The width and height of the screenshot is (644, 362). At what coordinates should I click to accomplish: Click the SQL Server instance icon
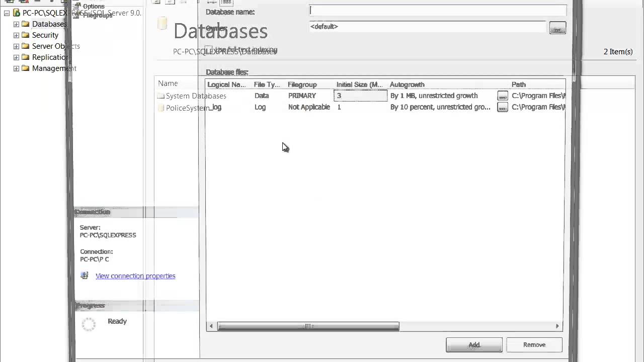pyautogui.click(x=16, y=13)
